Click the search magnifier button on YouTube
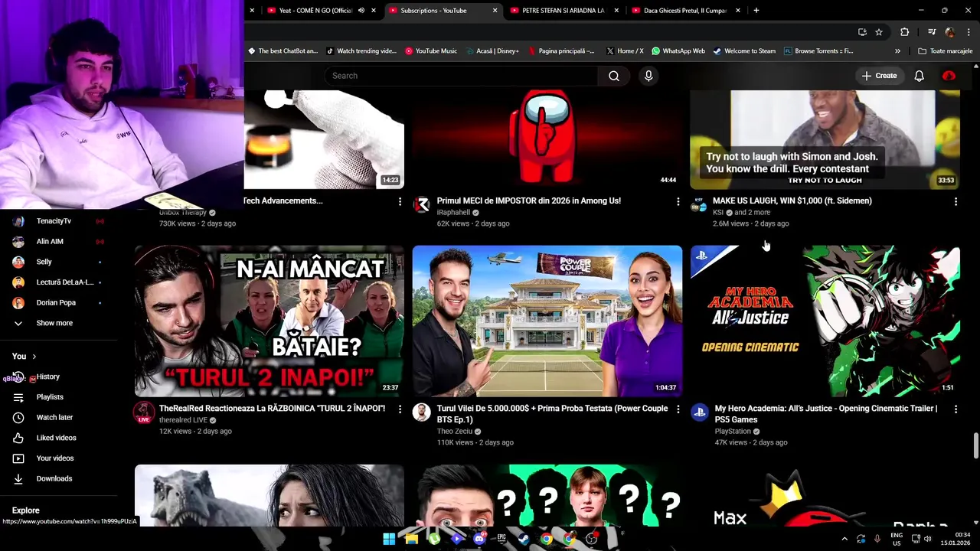 (x=614, y=76)
